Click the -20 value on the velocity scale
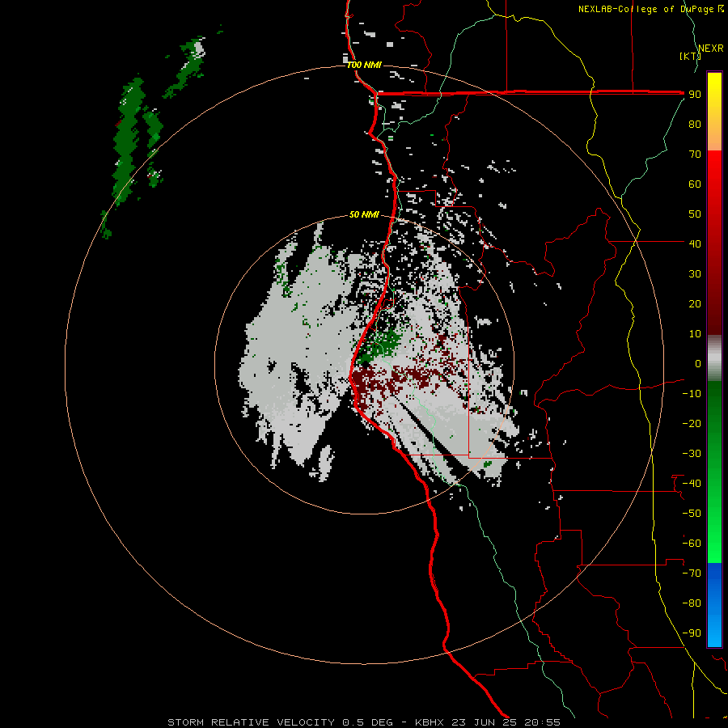The width and height of the screenshot is (728, 728). tap(692, 423)
